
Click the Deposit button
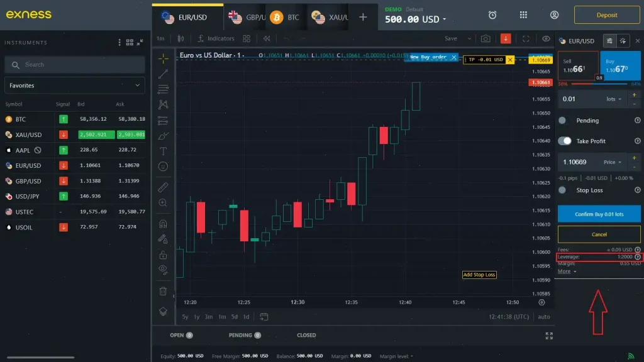click(x=607, y=14)
